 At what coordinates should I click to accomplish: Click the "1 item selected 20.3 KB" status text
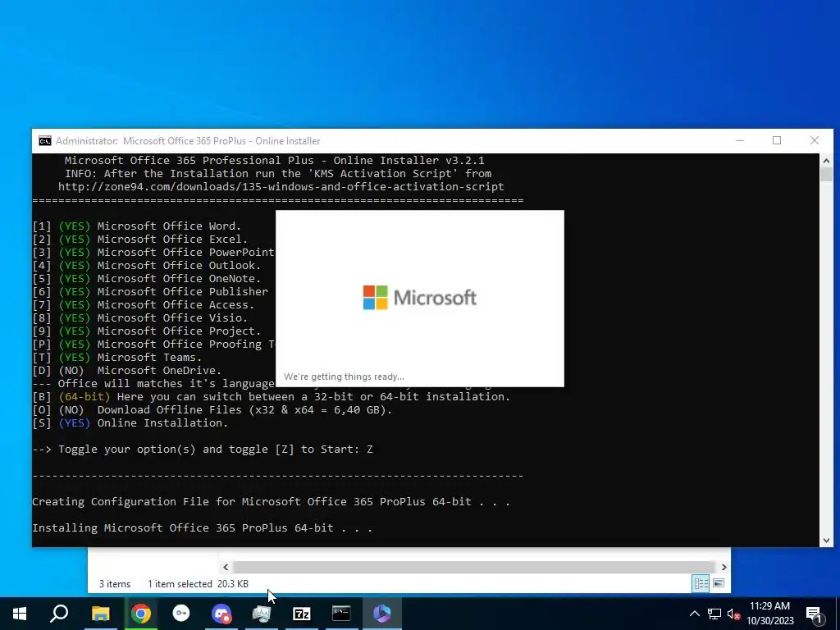198,583
